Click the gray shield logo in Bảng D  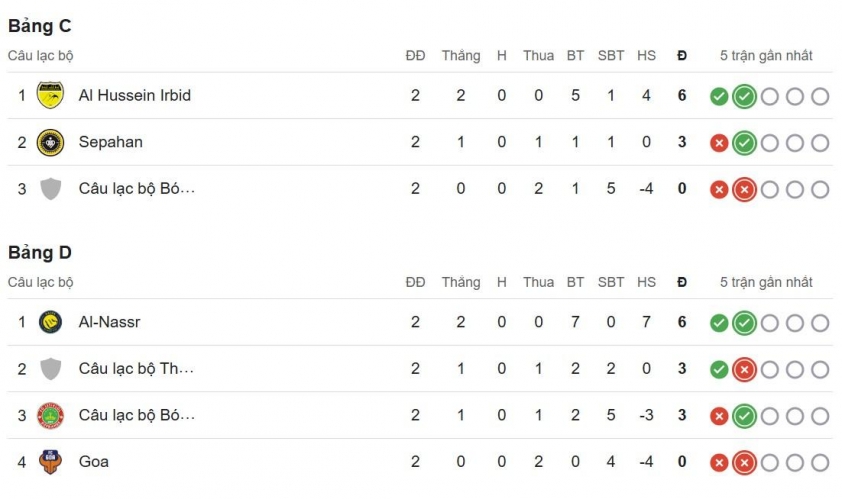(x=50, y=369)
